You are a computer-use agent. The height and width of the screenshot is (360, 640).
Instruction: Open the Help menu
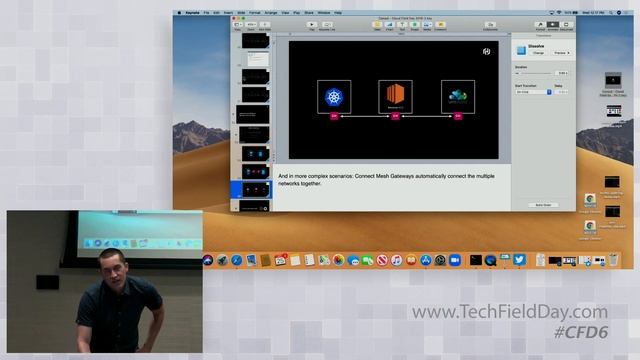click(338, 13)
